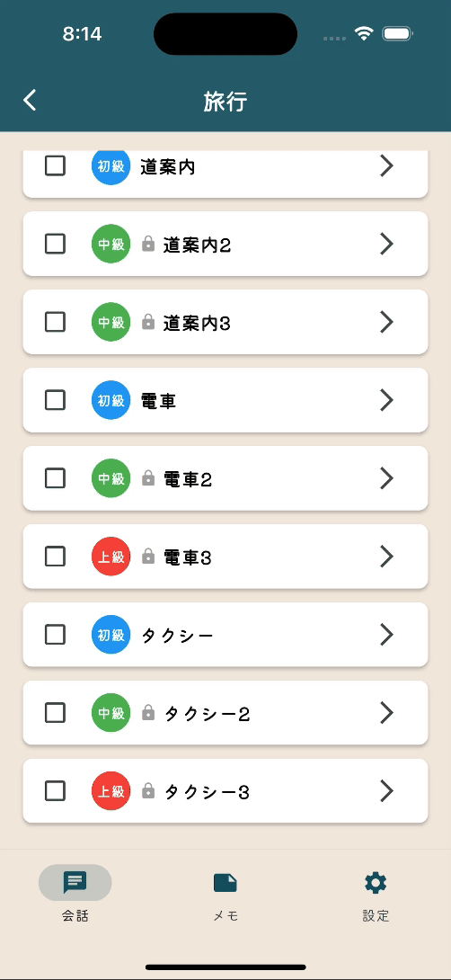Screen dimensions: 451x980
Task: Tap the green 中級 badge on 電車2
Action: (111, 478)
